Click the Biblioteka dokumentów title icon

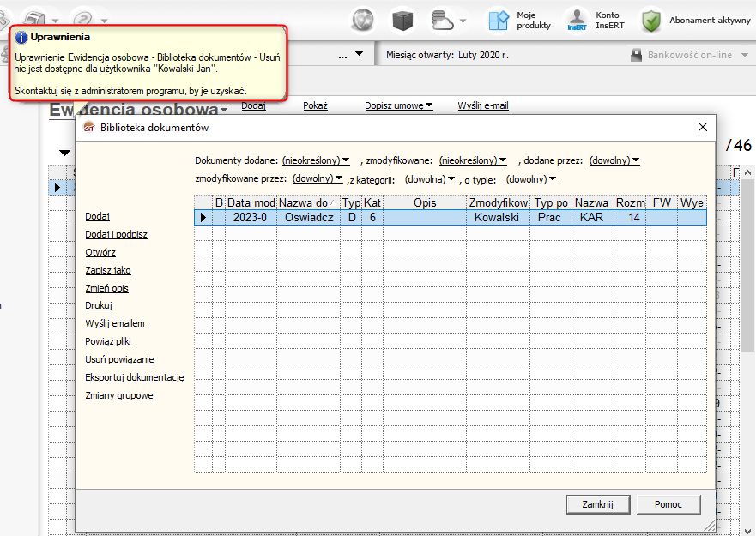[x=89, y=127]
